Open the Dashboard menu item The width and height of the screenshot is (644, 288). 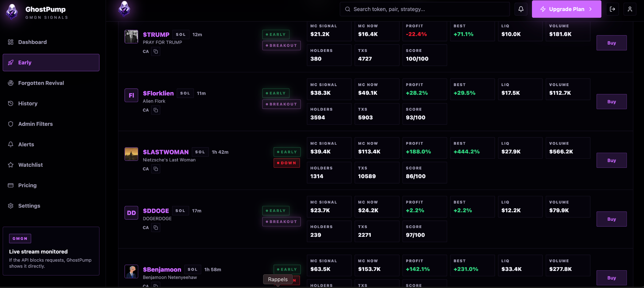point(32,42)
